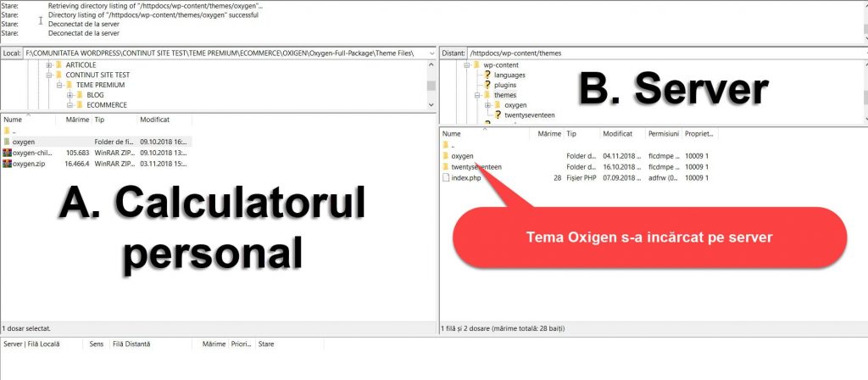Open local parent directory '..' folder
The width and height of the screenshot is (868, 380).
[x=7, y=131]
